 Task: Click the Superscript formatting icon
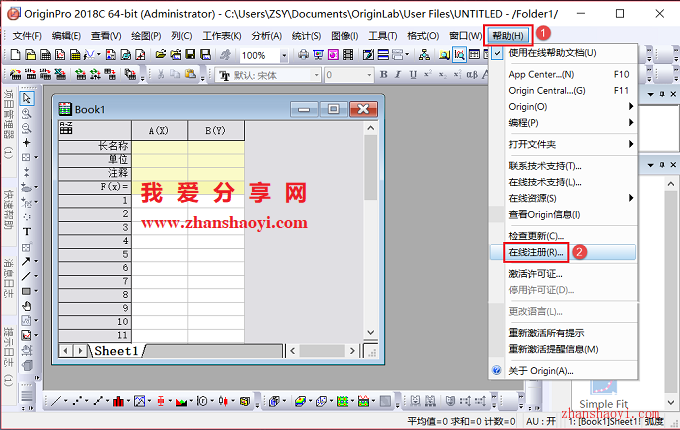coord(428,75)
